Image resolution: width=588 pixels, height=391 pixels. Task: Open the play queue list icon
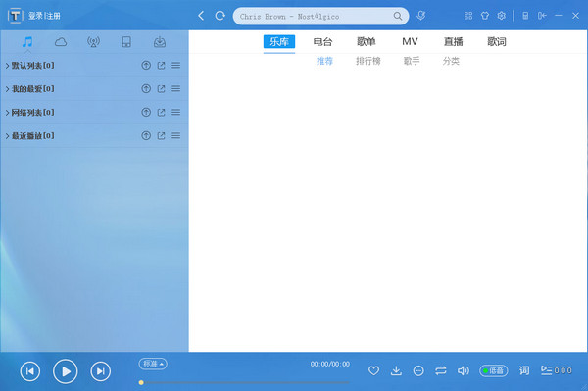click(x=547, y=370)
